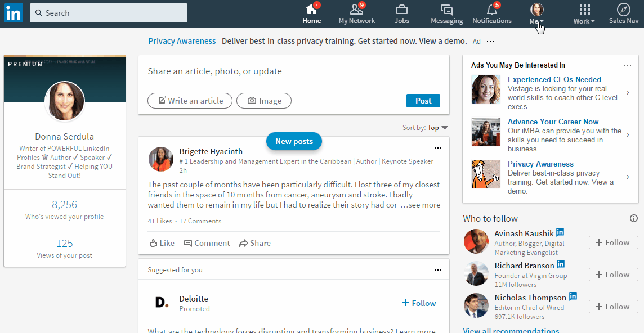Expand Advance Your Career Now ad chevron
Screen dimensions: 644x333
(x=628, y=134)
